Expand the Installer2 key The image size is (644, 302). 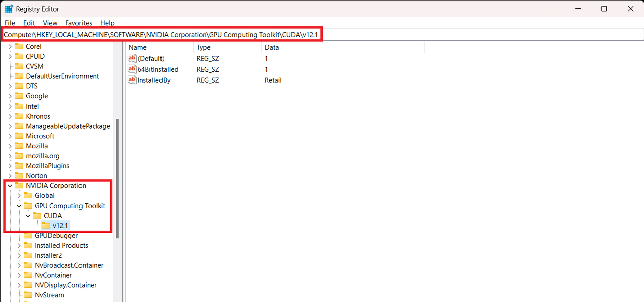point(19,255)
